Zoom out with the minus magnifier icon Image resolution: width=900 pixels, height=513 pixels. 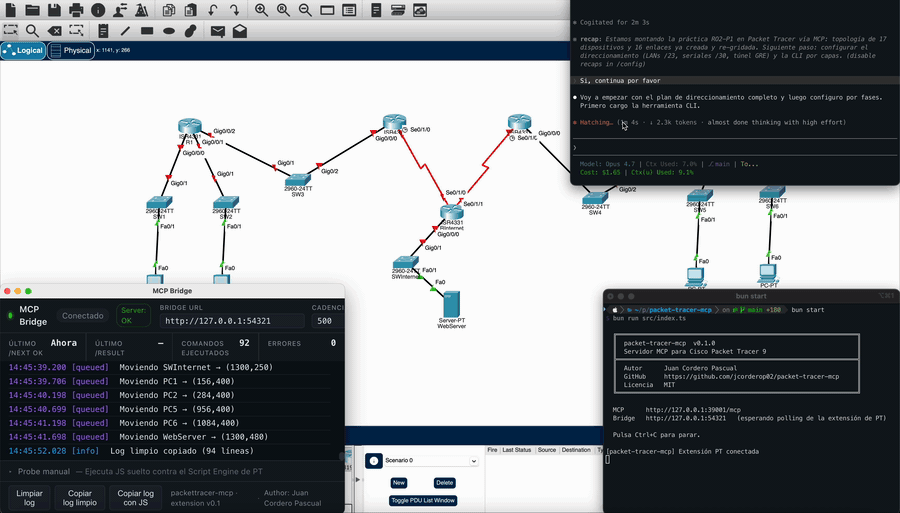point(305,10)
